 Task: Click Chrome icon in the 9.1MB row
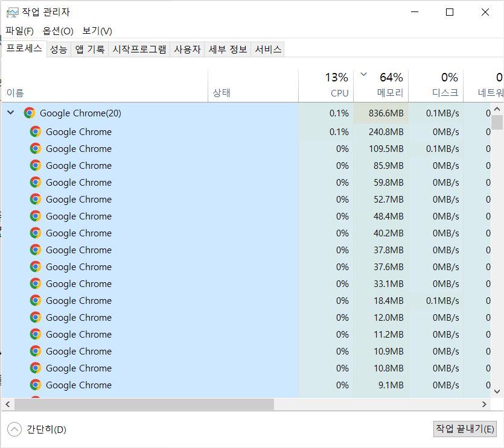pyautogui.click(x=36, y=385)
